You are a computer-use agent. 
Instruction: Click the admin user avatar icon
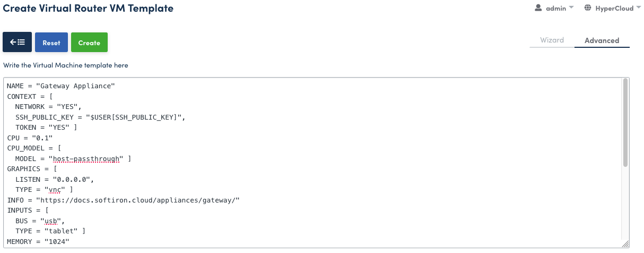[538, 8]
